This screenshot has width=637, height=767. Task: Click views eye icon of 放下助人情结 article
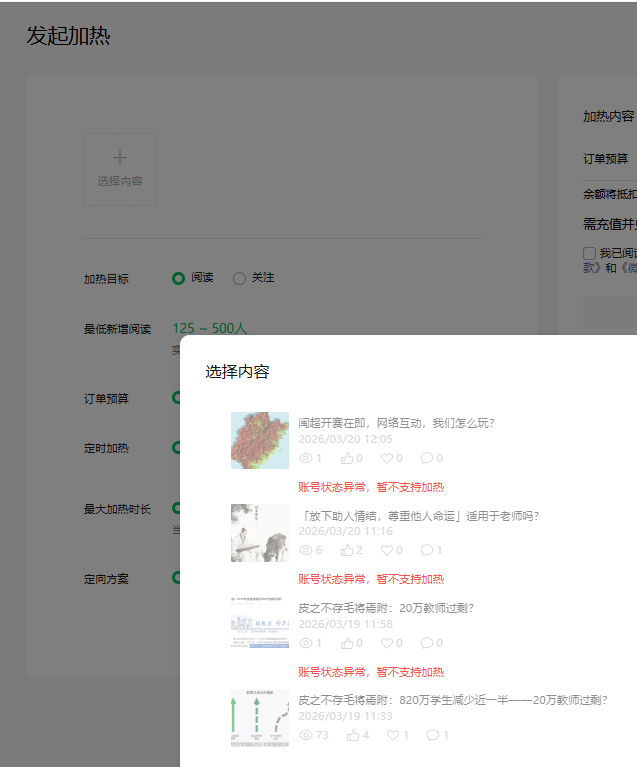pyautogui.click(x=306, y=550)
